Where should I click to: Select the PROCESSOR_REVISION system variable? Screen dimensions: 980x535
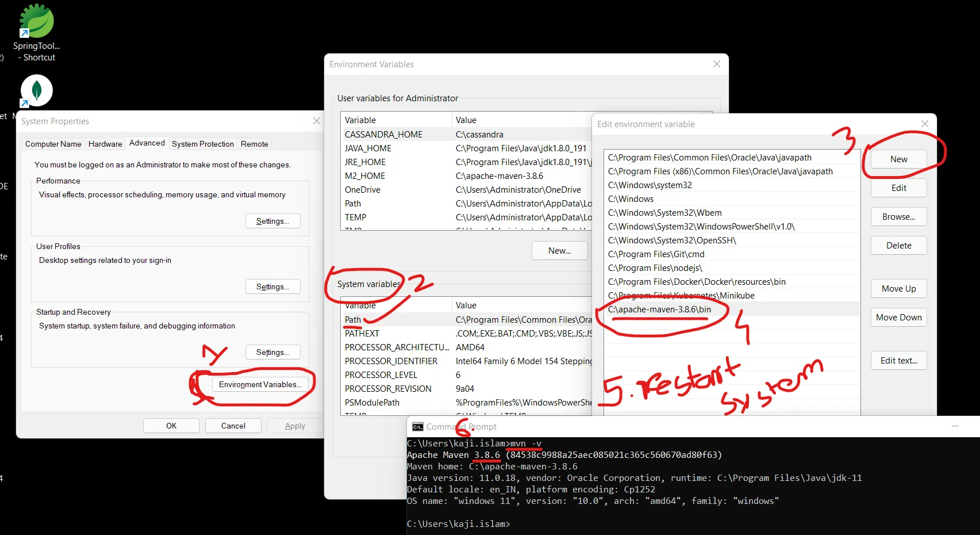coord(466,389)
